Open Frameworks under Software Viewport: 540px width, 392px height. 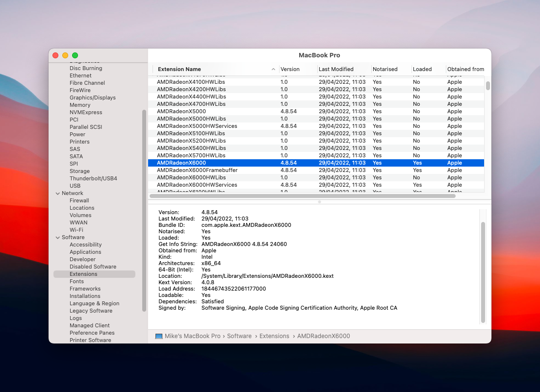[x=85, y=289]
